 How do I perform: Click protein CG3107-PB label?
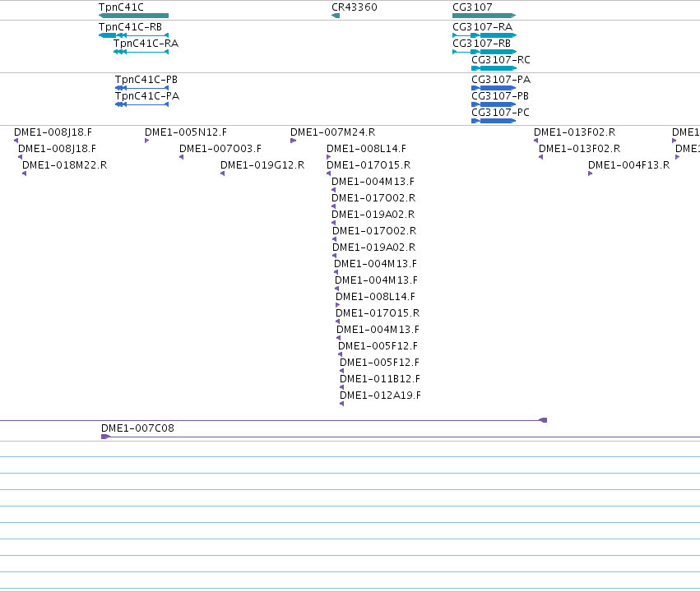click(500, 96)
